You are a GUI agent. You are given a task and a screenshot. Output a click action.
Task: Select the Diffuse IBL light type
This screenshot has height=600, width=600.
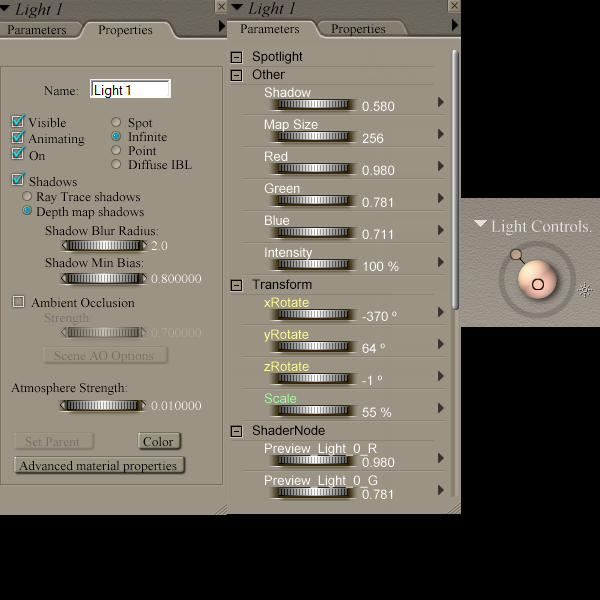coord(116,164)
